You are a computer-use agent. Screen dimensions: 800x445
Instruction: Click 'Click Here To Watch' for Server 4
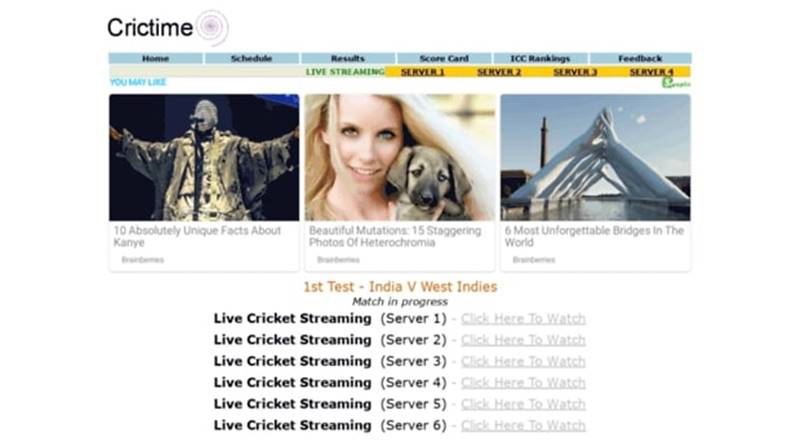[x=523, y=383]
